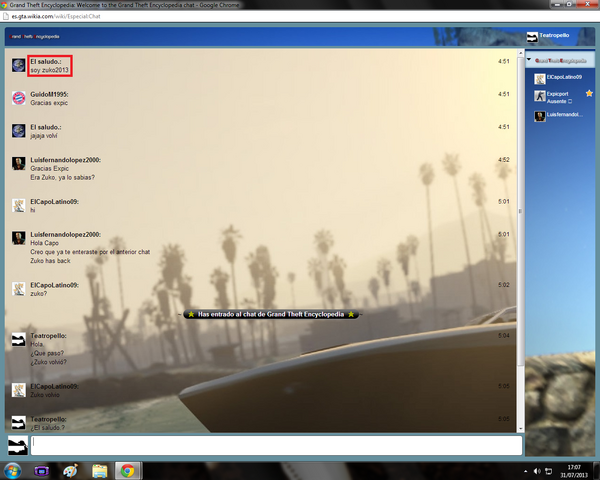Click the page icon in address bar
The width and height of the screenshot is (600, 480).
pyautogui.click(x=6, y=16)
